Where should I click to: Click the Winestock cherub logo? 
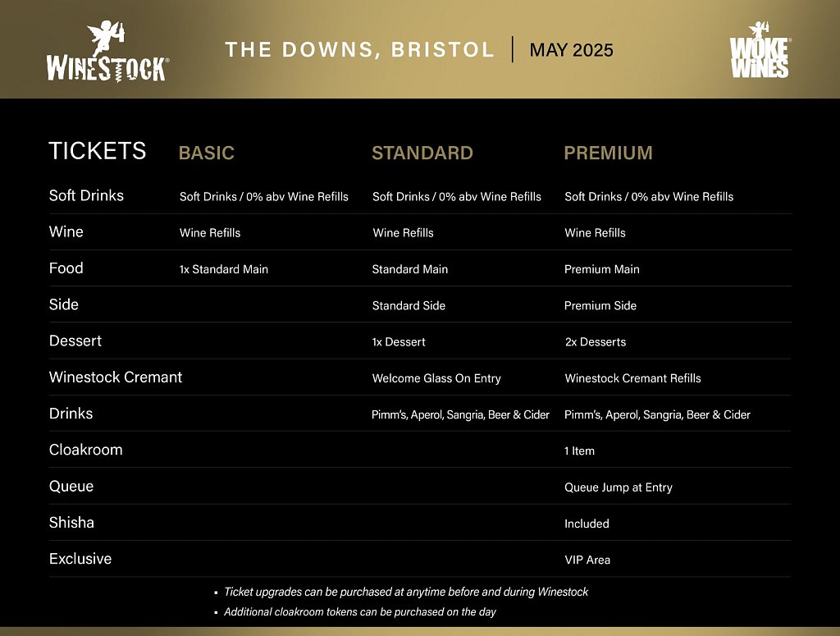(x=107, y=52)
